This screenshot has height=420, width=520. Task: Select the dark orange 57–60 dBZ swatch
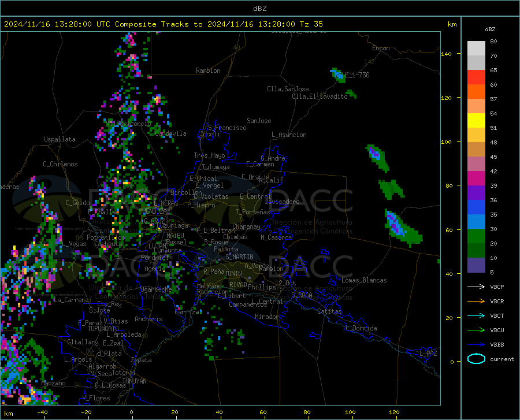476,92
